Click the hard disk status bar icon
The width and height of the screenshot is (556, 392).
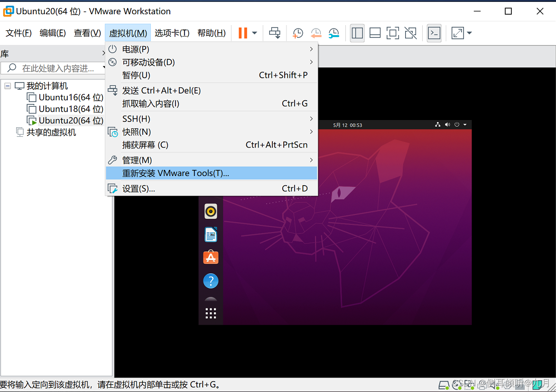click(444, 384)
